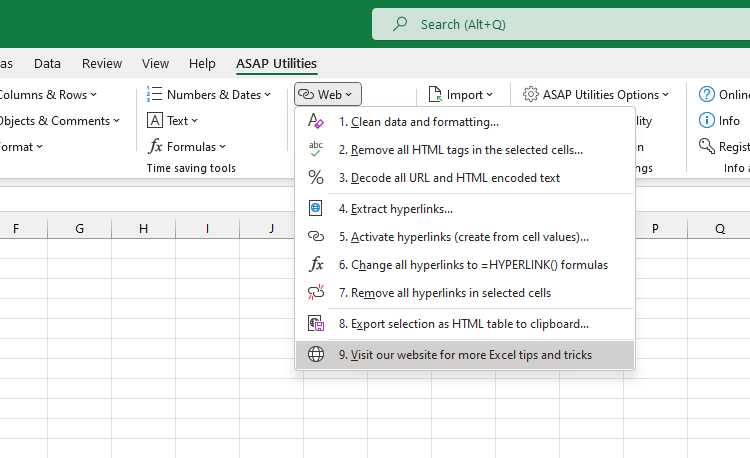Screen dimensions: 750x458
Task: Click the Info button label
Action: point(729,121)
